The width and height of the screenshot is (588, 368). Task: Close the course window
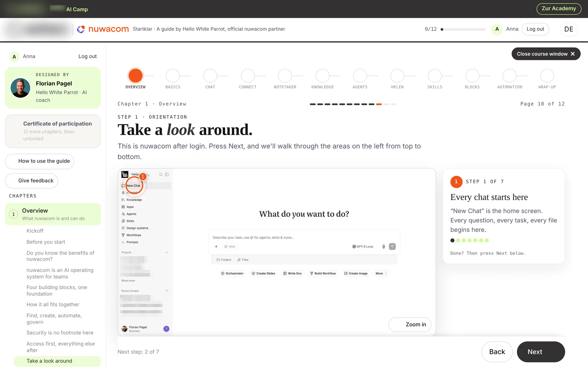click(x=546, y=54)
